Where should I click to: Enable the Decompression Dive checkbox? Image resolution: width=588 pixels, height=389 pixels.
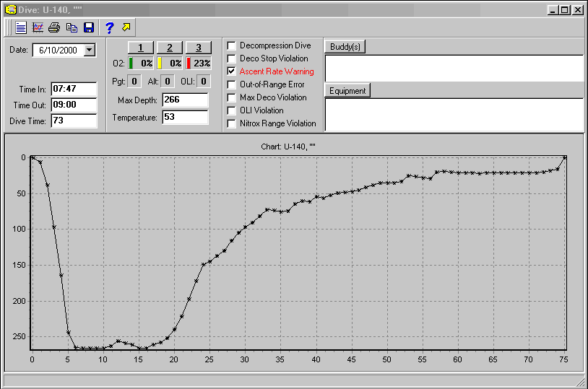(x=231, y=45)
